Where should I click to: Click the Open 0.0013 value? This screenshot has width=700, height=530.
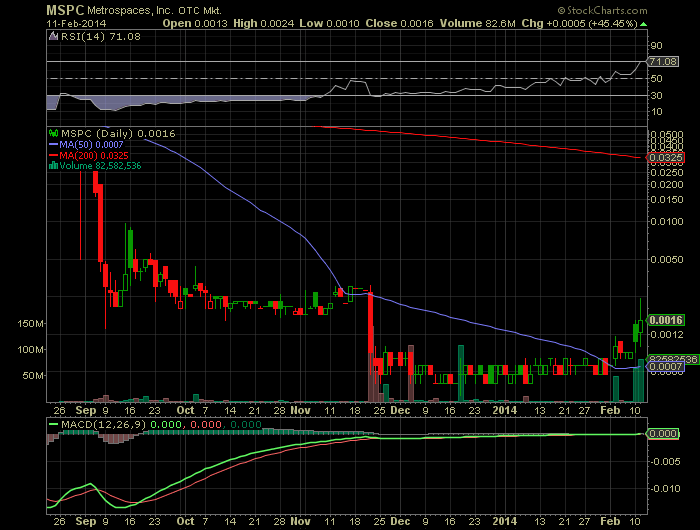195,23
